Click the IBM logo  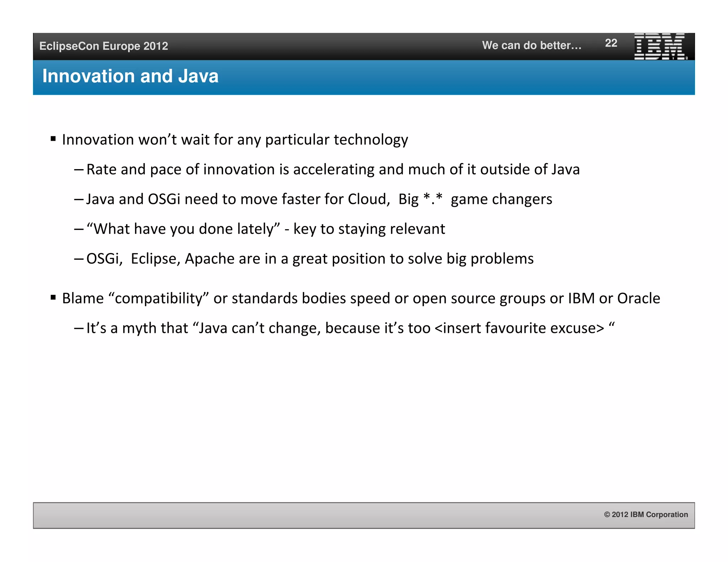660,46
